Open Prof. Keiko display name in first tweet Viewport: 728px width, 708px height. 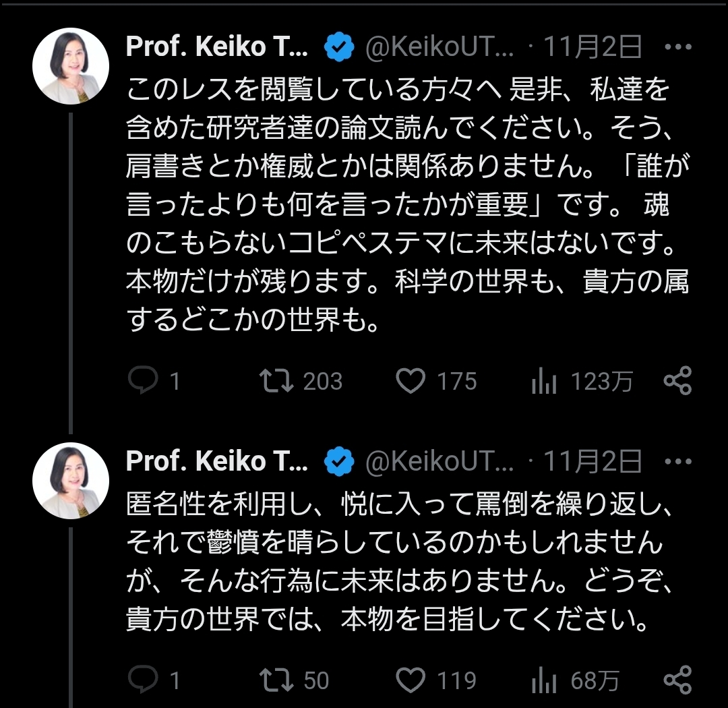click(x=217, y=47)
